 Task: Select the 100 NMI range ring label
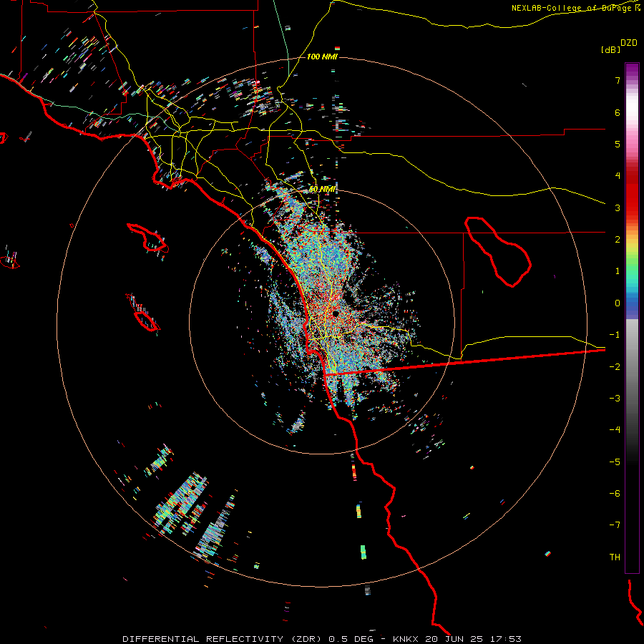click(x=323, y=57)
